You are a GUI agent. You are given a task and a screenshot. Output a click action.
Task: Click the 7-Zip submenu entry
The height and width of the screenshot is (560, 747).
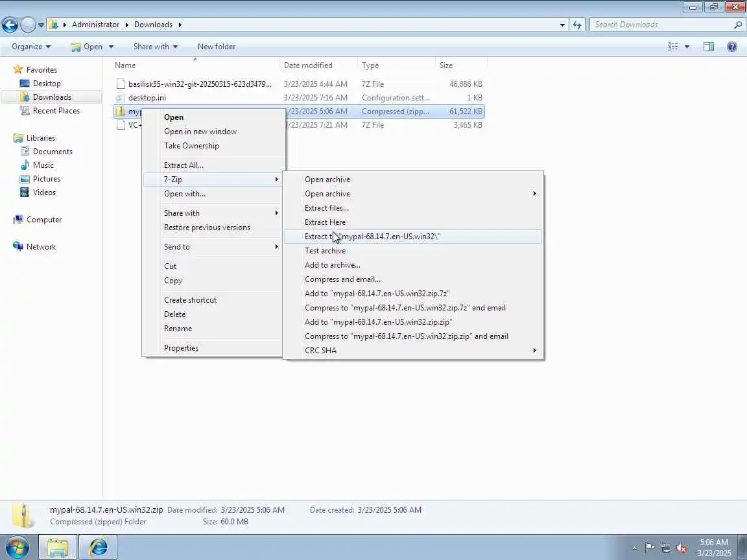click(213, 180)
